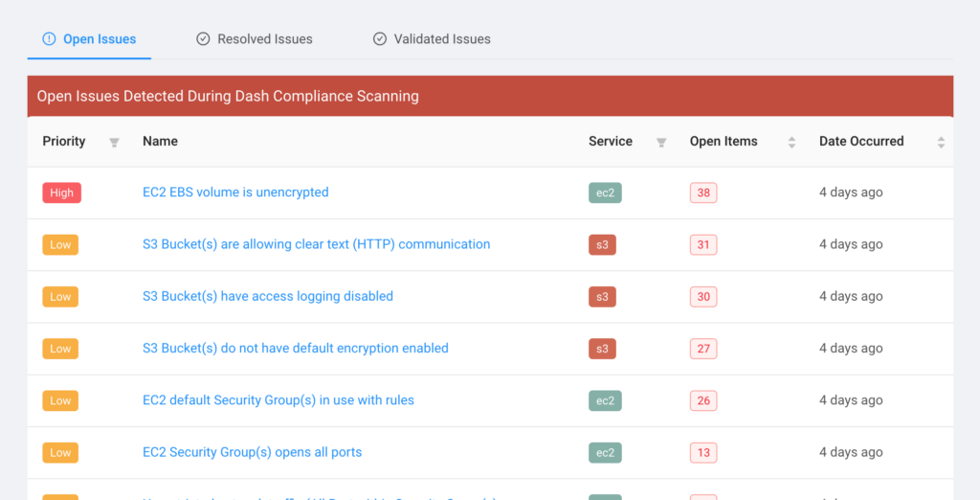
Task: Open "S3 Bucket(s) have access logging disabled"
Action: click(x=268, y=296)
